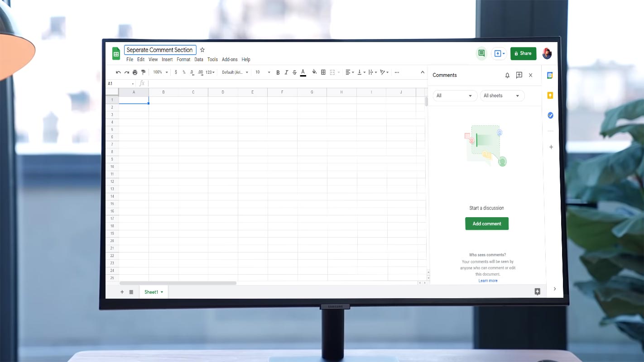Screen dimensions: 644x362
Task: Toggle italic formatting
Action: coord(286,72)
